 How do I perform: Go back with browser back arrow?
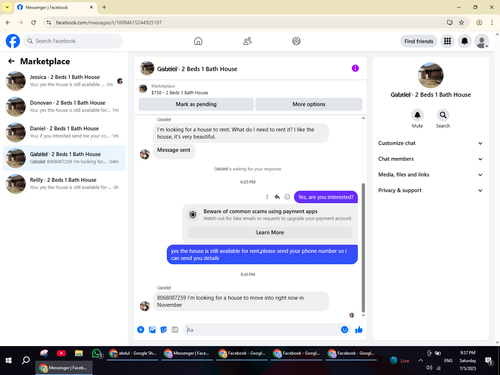point(8,22)
